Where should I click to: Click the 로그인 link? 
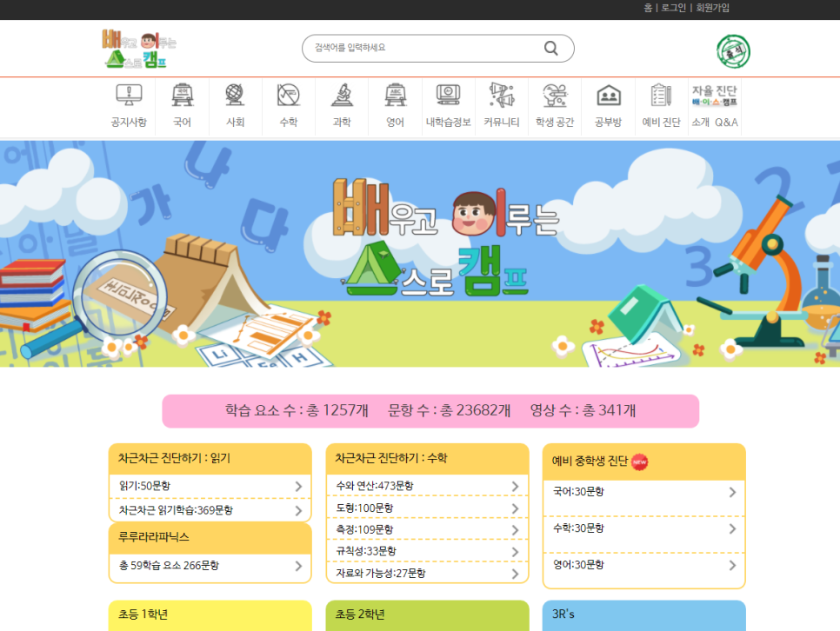click(x=673, y=8)
